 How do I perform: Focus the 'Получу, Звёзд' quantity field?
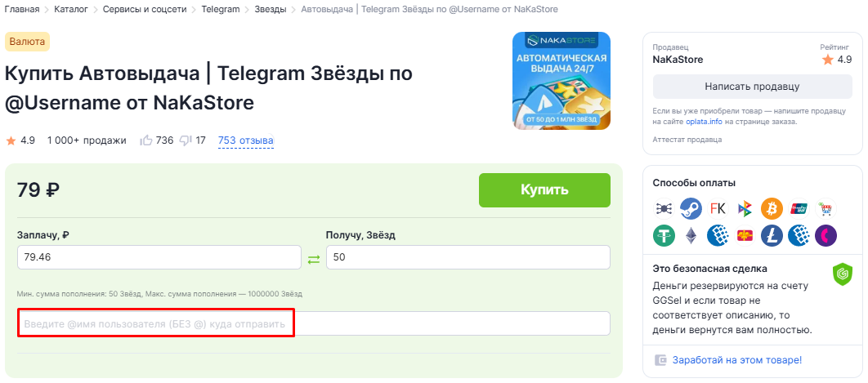pos(468,257)
